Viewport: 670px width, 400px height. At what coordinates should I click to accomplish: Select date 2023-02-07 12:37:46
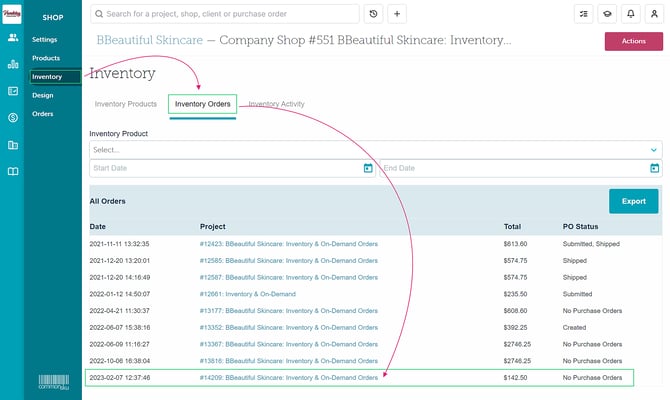pyautogui.click(x=120, y=378)
